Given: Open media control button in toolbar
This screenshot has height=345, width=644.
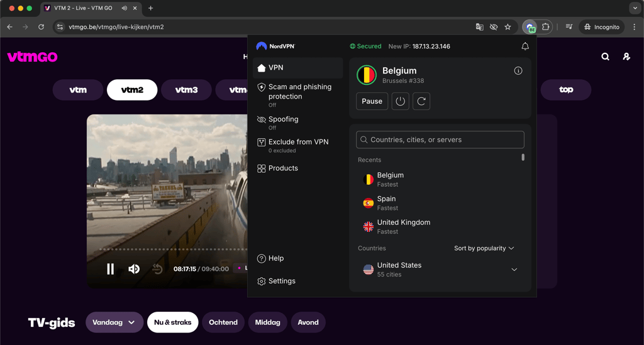Looking at the screenshot, I should (569, 27).
